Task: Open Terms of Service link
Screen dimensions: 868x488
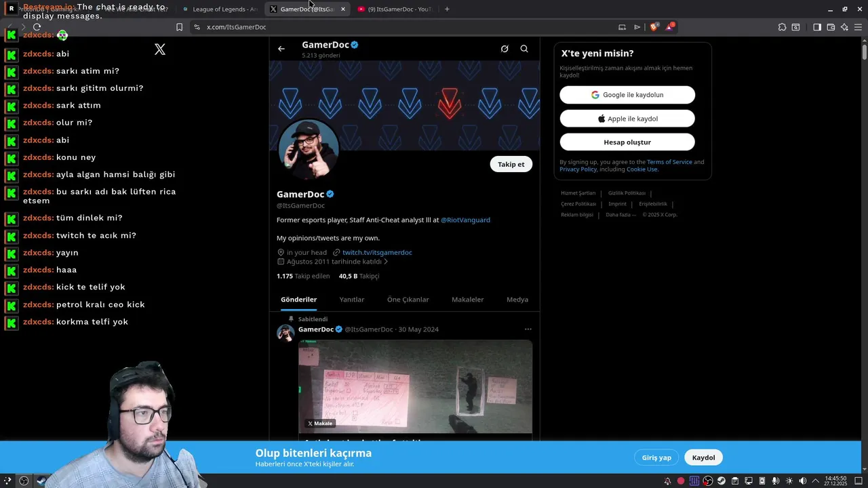Action: pyautogui.click(x=669, y=162)
